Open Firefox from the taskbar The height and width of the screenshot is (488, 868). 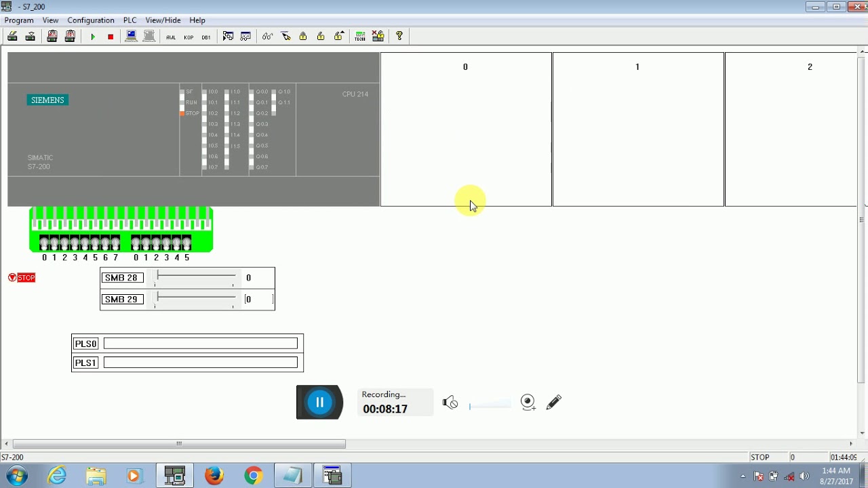214,476
